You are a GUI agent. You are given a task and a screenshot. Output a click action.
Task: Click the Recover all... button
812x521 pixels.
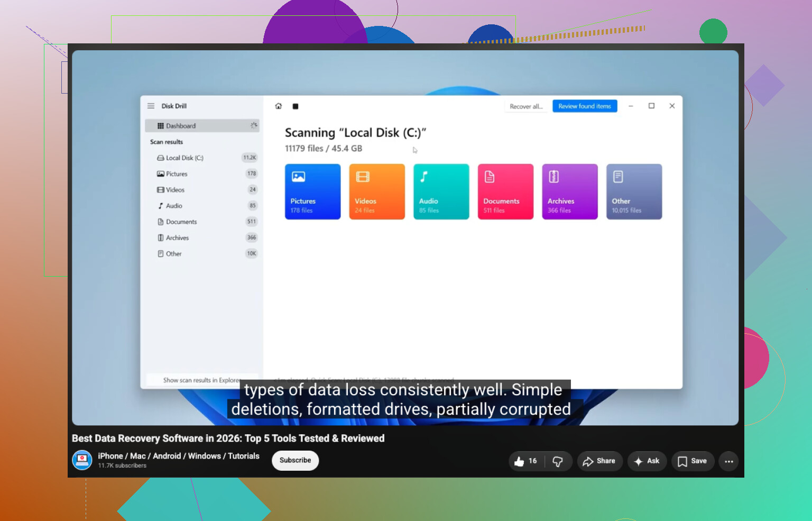click(526, 106)
